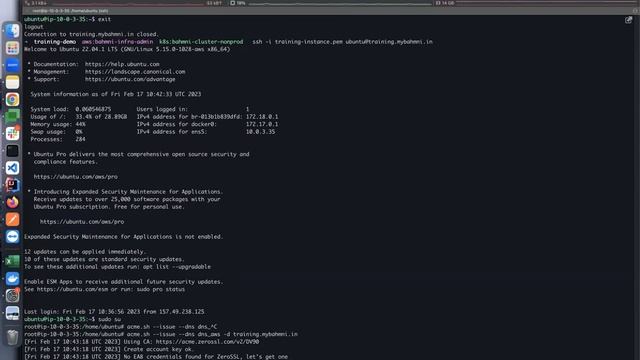The image size is (640, 360).
Task: Click the 'ssh -i training-instance.pem' command text
Action: (x=297, y=42)
